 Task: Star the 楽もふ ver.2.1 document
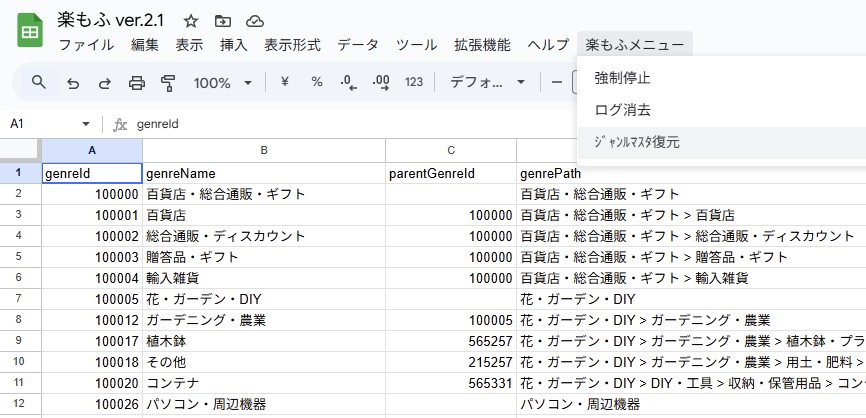tap(191, 21)
